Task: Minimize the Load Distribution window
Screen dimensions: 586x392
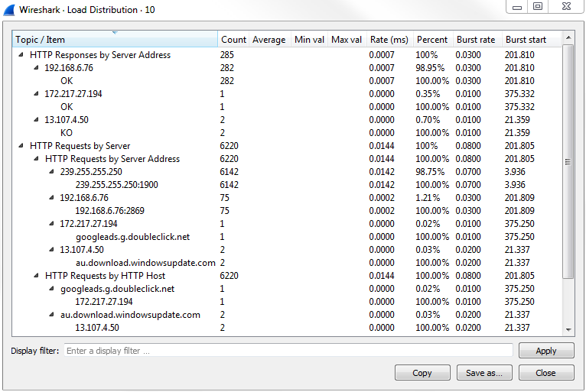Action: (517, 7)
